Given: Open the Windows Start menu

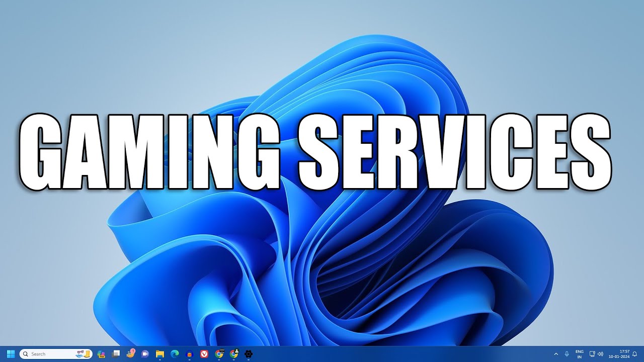Looking at the screenshot, I should click(11, 354).
